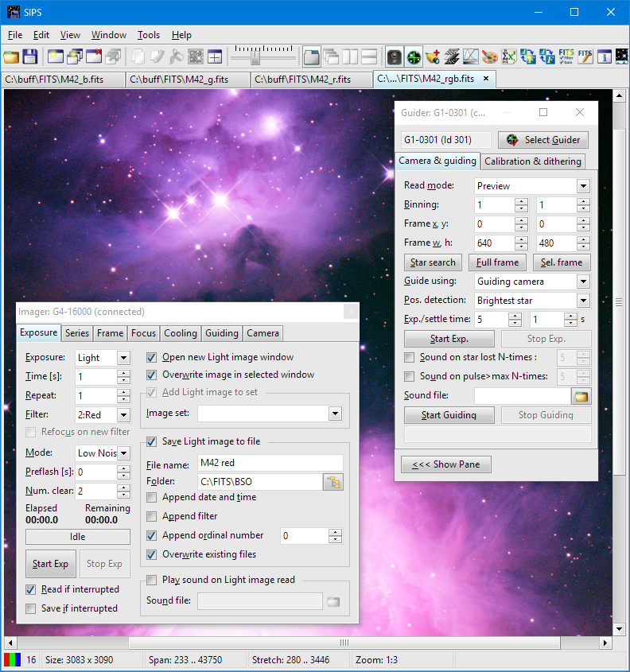Open the imager camera tool icon
This screenshot has height=672, width=630.
[394, 56]
